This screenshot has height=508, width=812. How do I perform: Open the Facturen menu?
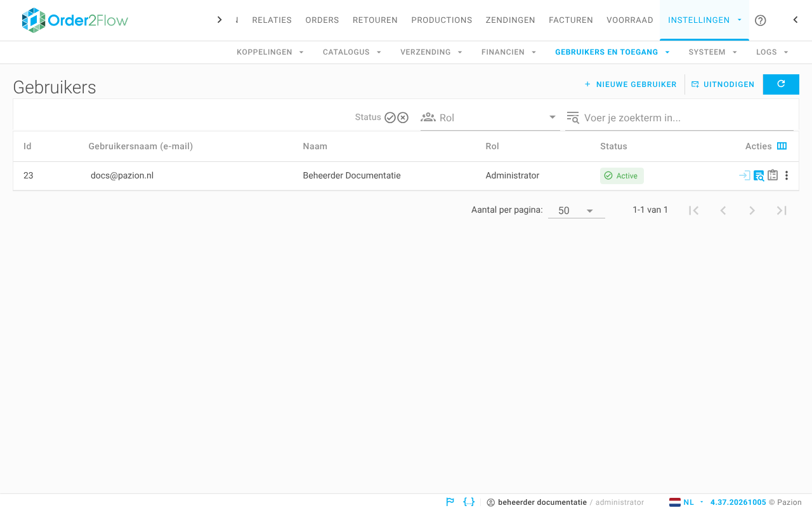click(571, 20)
